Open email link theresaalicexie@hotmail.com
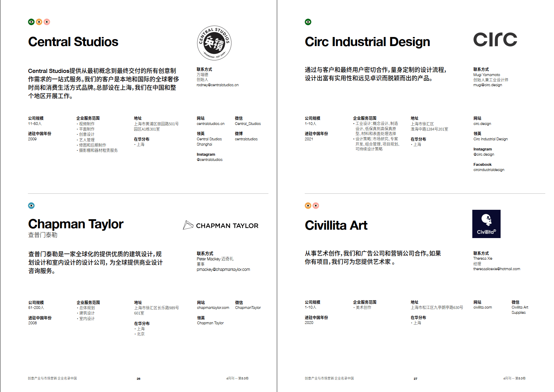554x392 pixels. coord(497,269)
